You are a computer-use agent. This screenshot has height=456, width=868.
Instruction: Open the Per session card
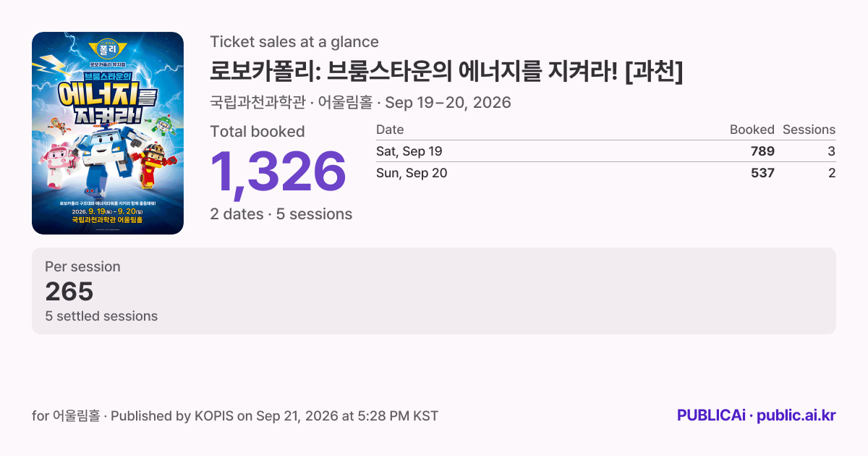[x=434, y=291]
